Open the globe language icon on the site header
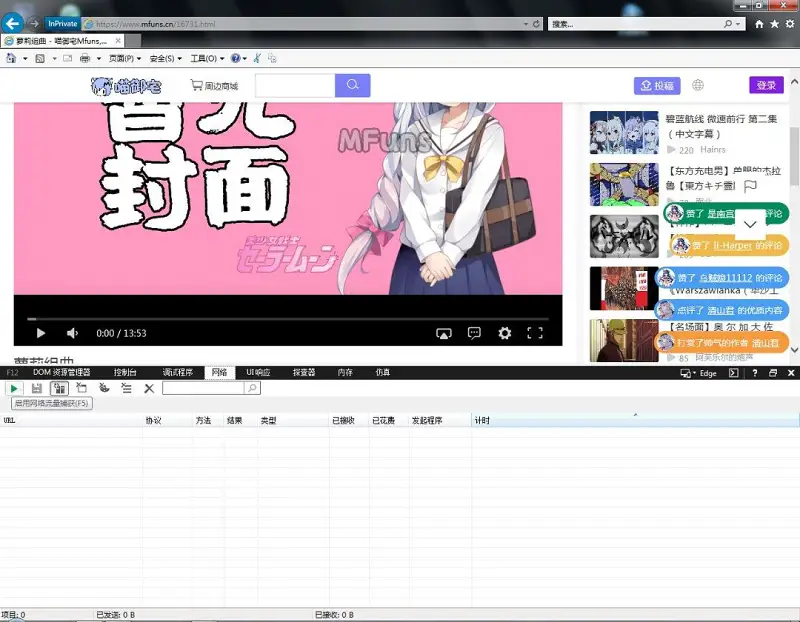The width and height of the screenshot is (800, 622). click(698, 85)
